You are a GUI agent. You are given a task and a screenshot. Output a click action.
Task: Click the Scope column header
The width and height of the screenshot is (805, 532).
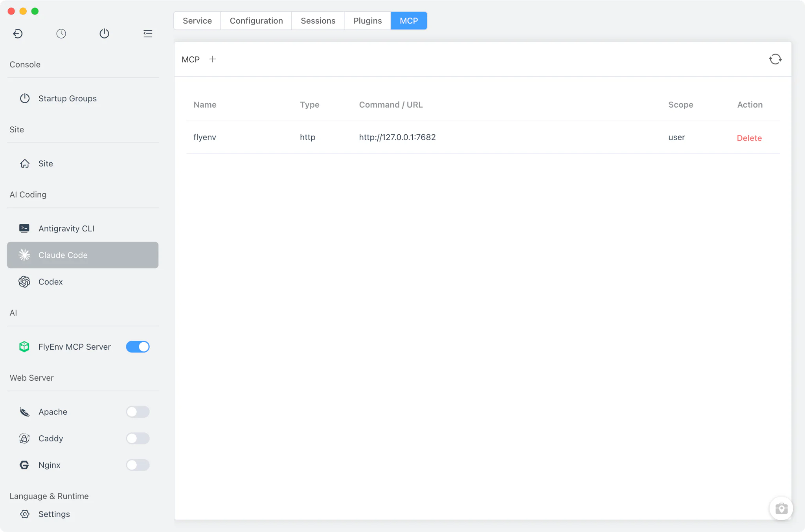tap(680, 105)
